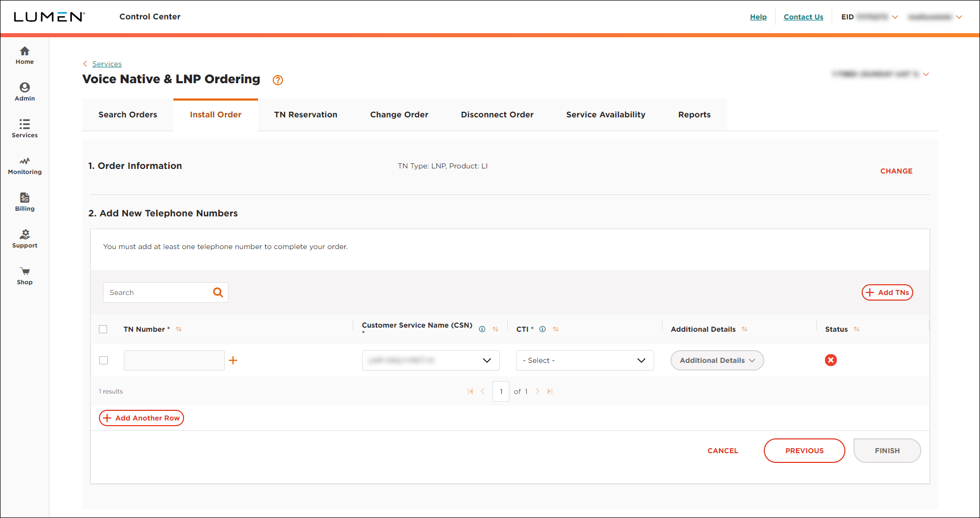This screenshot has height=518, width=980.
Task: Open Shop cart in the sidebar
Action: coord(24,276)
